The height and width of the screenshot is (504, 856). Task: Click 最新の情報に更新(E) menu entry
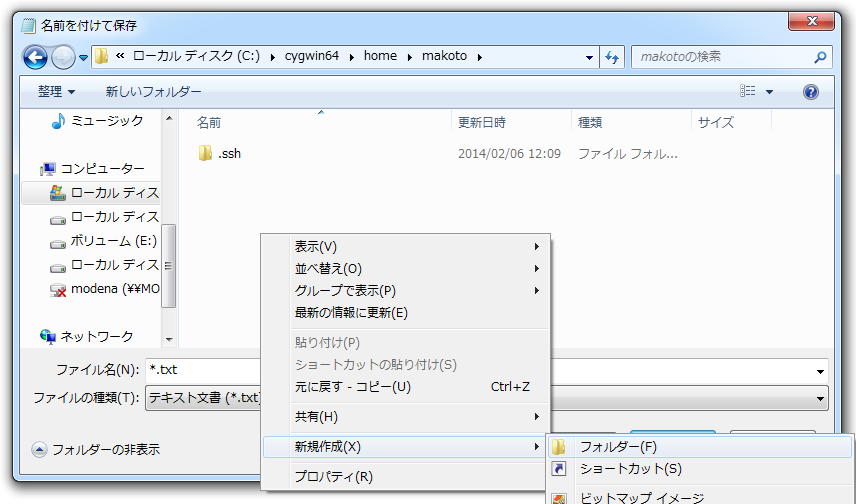351,313
